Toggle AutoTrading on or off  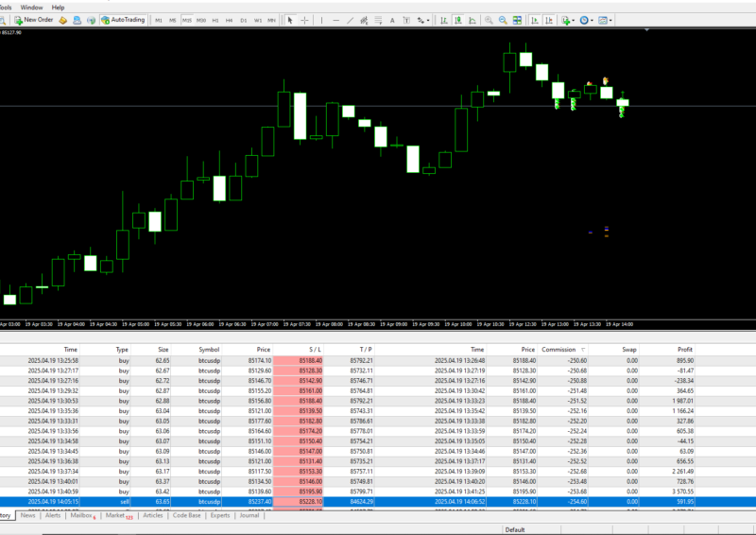123,19
